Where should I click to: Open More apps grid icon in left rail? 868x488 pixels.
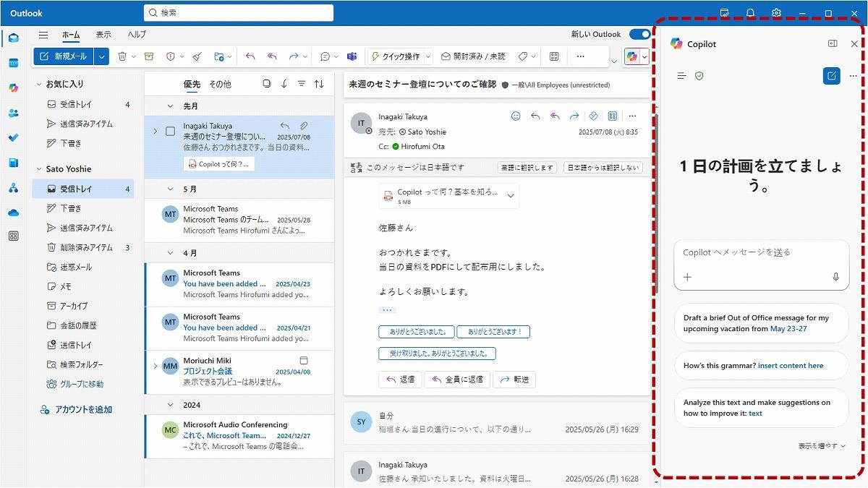[13, 236]
